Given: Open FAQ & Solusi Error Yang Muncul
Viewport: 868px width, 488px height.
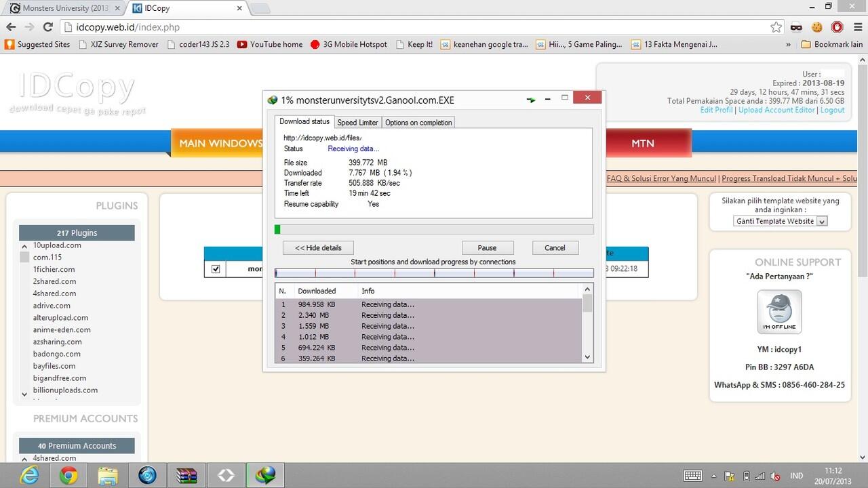Looking at the screenshot, I should pos(661,178).
